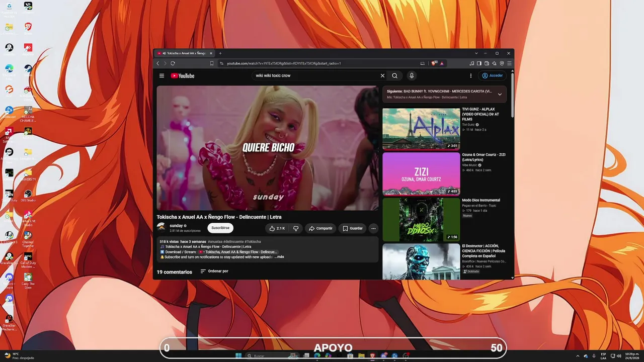Focus the YouTube search field
The image size is (644, 362).
(316, 76)
